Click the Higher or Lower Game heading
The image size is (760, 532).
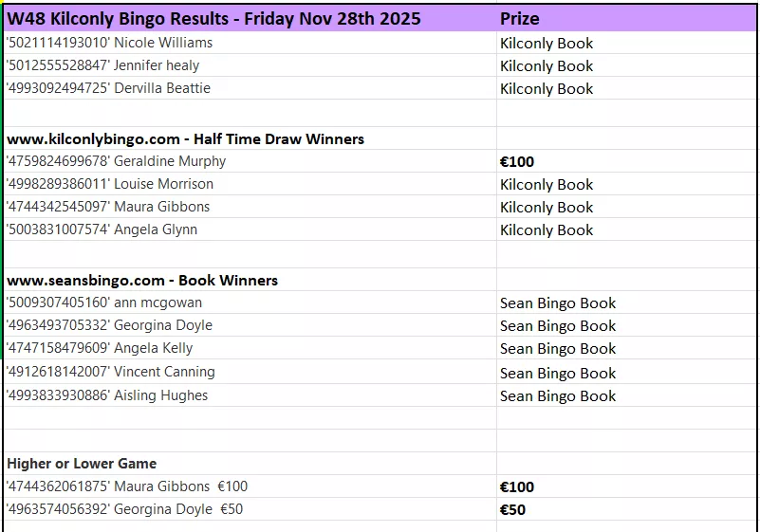coord(82,464)
